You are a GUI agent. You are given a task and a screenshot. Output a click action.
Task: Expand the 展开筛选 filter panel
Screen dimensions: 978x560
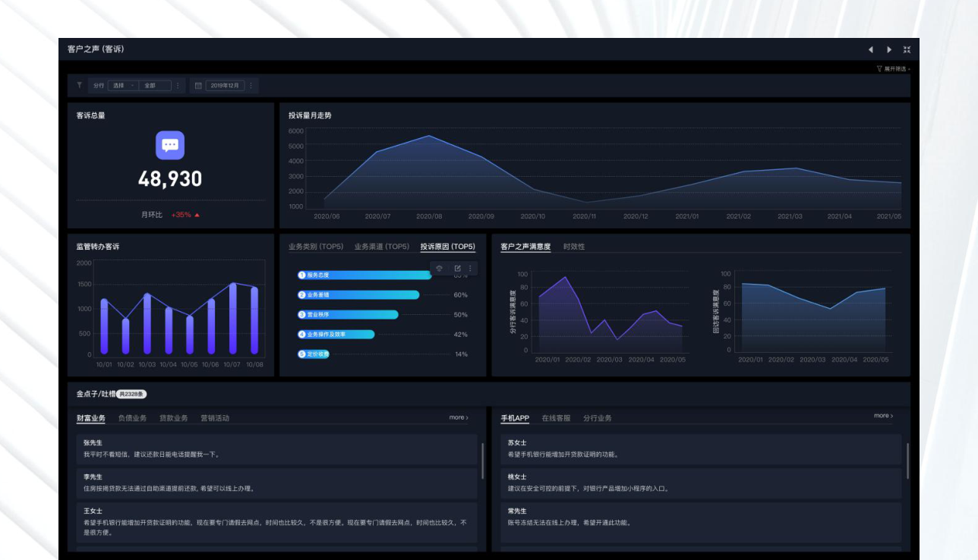[x=894, y=69]
